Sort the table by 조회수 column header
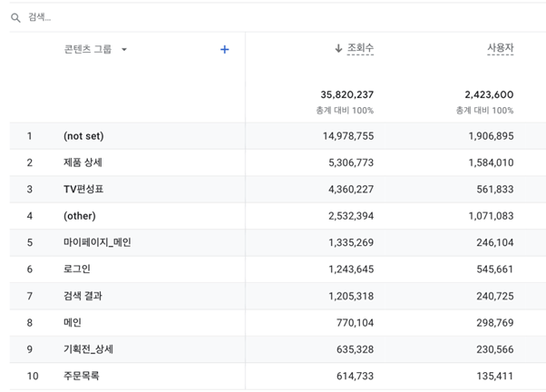 click(360, 48)
